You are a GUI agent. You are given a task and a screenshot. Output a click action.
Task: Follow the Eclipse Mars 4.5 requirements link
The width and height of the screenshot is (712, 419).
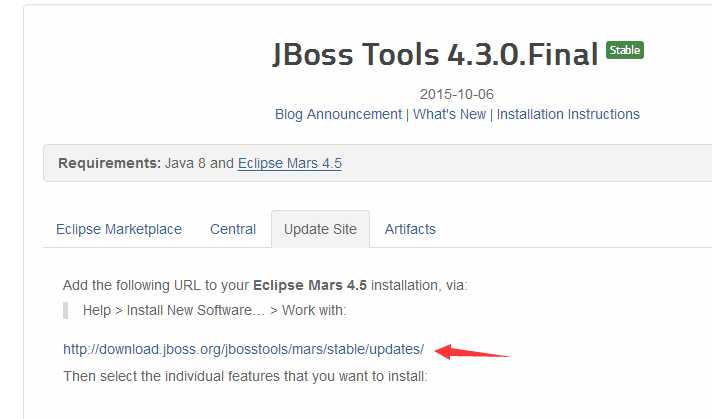pyautogui.click(x=290, y=163)
